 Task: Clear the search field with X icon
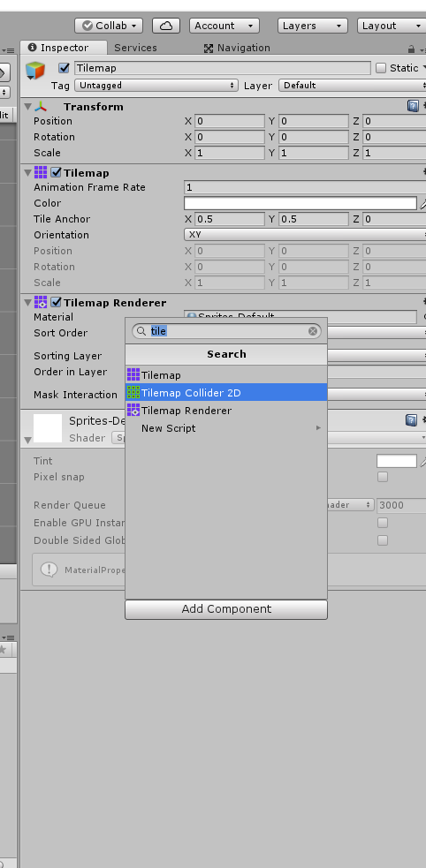313,331
